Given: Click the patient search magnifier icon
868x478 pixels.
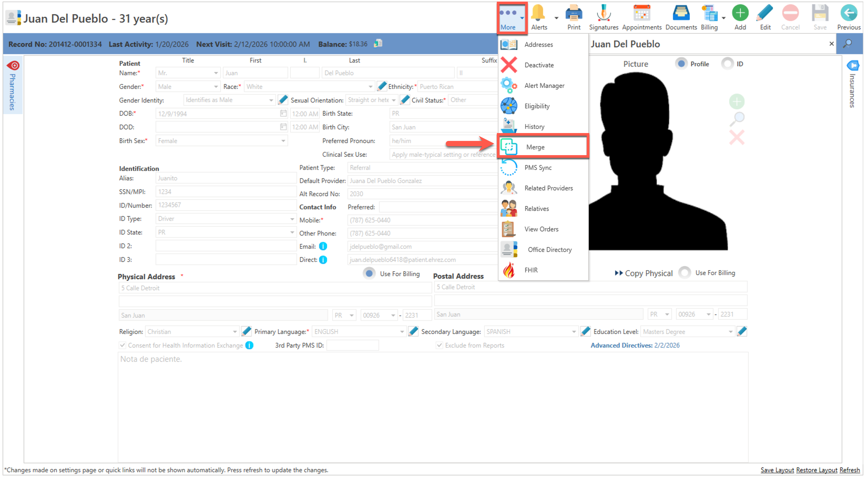Looking at the screenshot, I should coord(848,44).
